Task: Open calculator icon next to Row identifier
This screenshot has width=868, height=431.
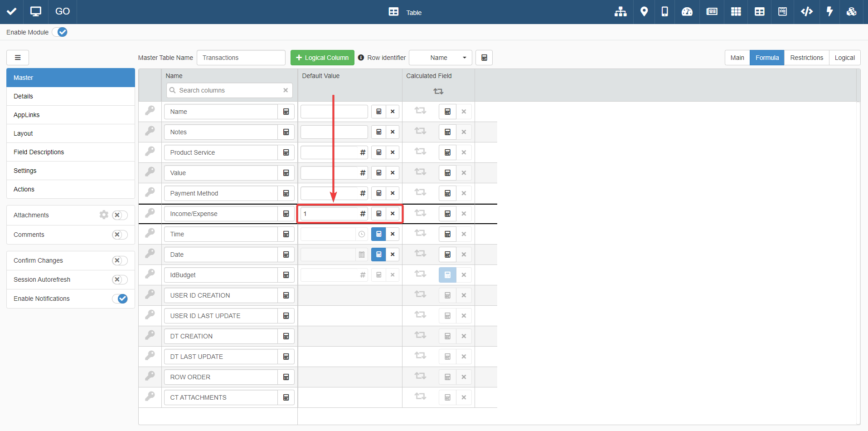Action: 484,58
